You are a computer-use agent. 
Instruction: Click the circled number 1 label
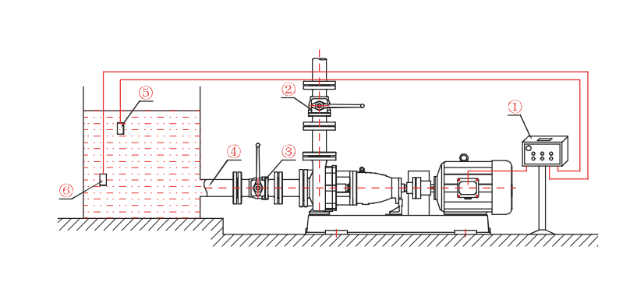click(515, 107)
